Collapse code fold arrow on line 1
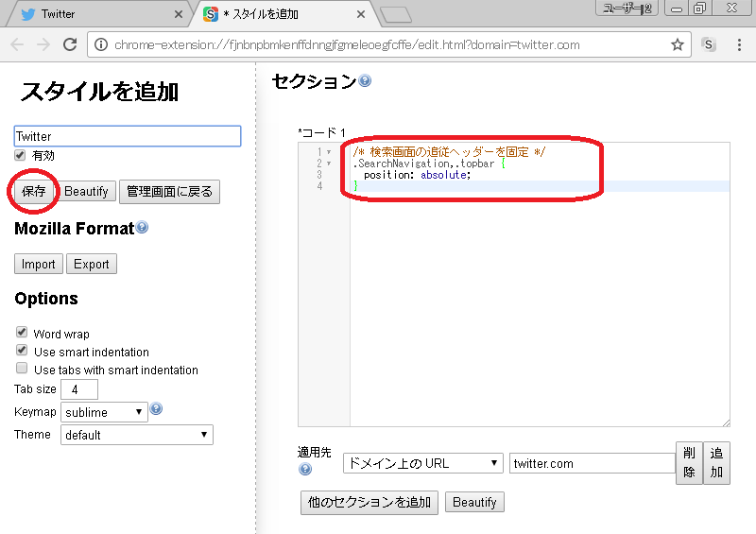756x534 pixels. 329,152
